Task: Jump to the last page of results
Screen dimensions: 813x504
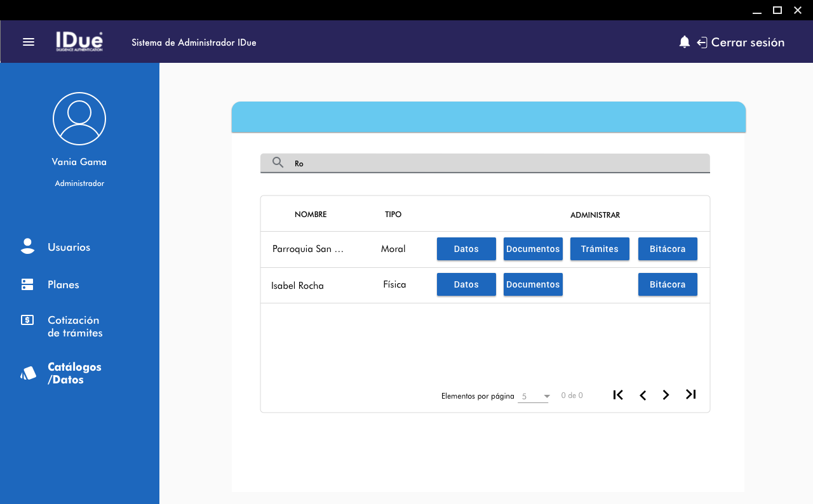Action: coord(691,395)
